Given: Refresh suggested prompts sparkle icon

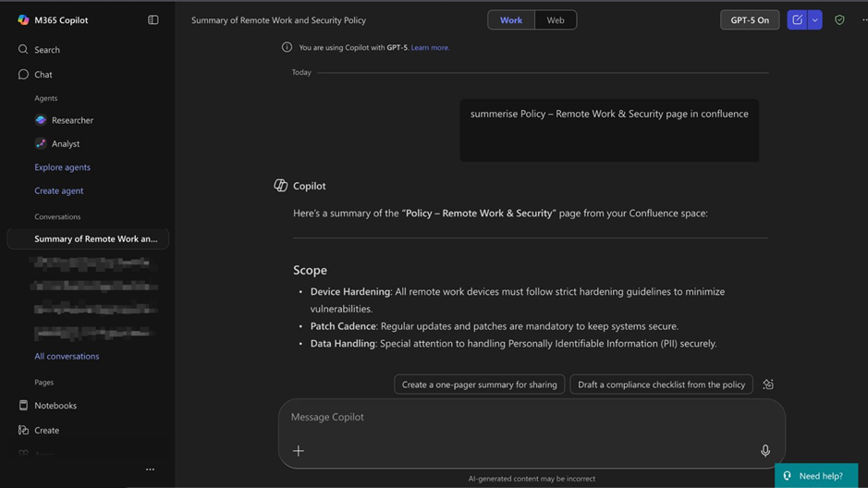Looking at the screenshot, I should click(768, 384).
